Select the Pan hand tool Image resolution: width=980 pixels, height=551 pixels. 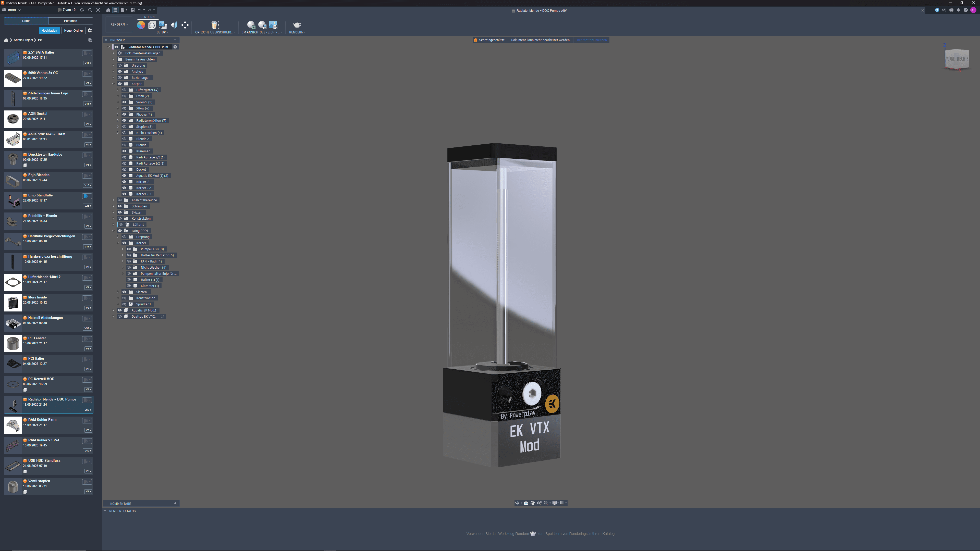533,503
